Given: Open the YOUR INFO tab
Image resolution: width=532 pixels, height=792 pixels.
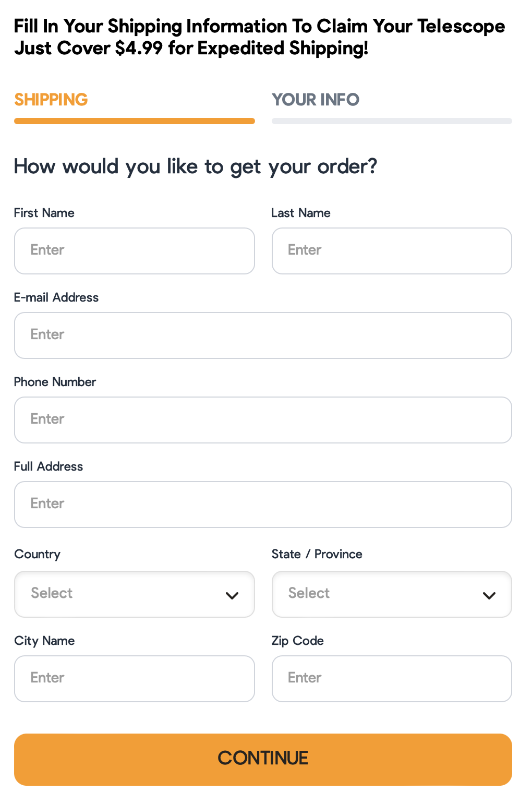Looking at the screenshot, I should tap(316, 100).
